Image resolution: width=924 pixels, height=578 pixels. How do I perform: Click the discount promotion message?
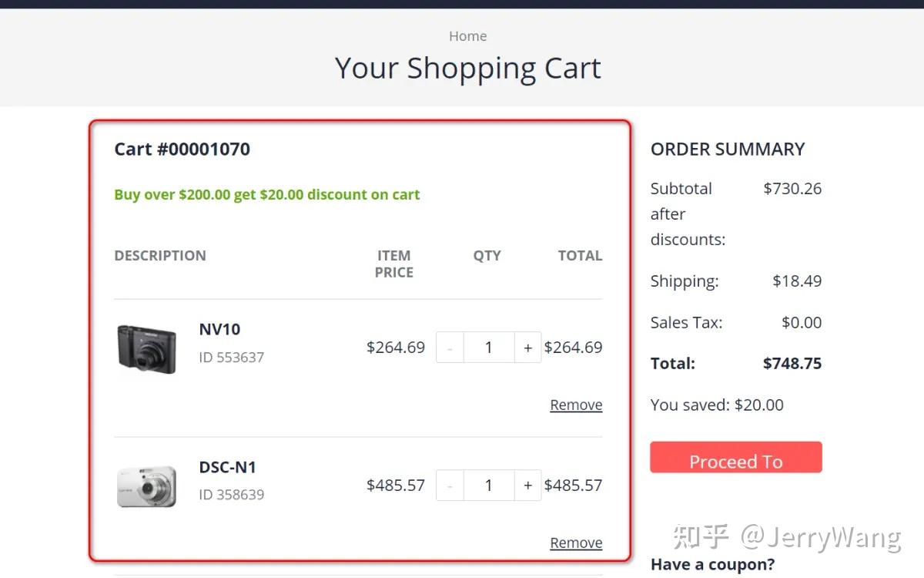tap(266, 194)
